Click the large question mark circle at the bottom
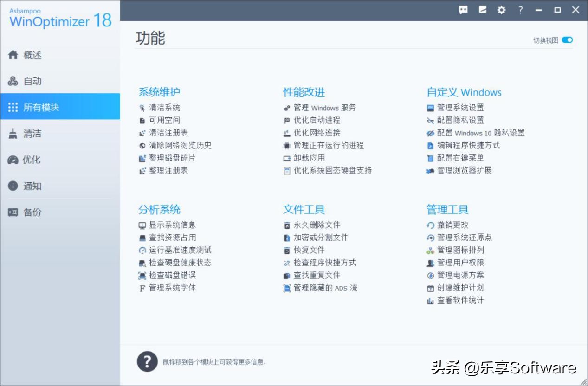The image size is (588, 386). pos(147,361)
